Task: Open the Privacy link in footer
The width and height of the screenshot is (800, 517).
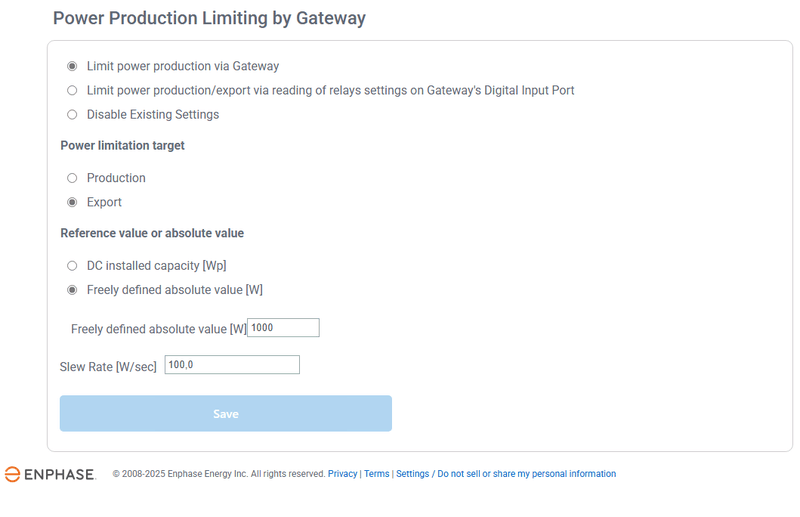Action: [x=342, y=474]
